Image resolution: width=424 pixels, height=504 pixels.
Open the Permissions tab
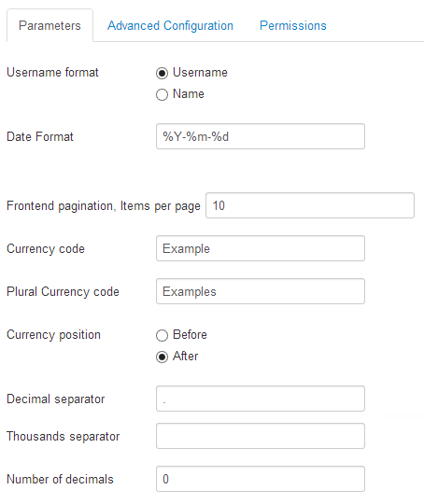(293, 26)
